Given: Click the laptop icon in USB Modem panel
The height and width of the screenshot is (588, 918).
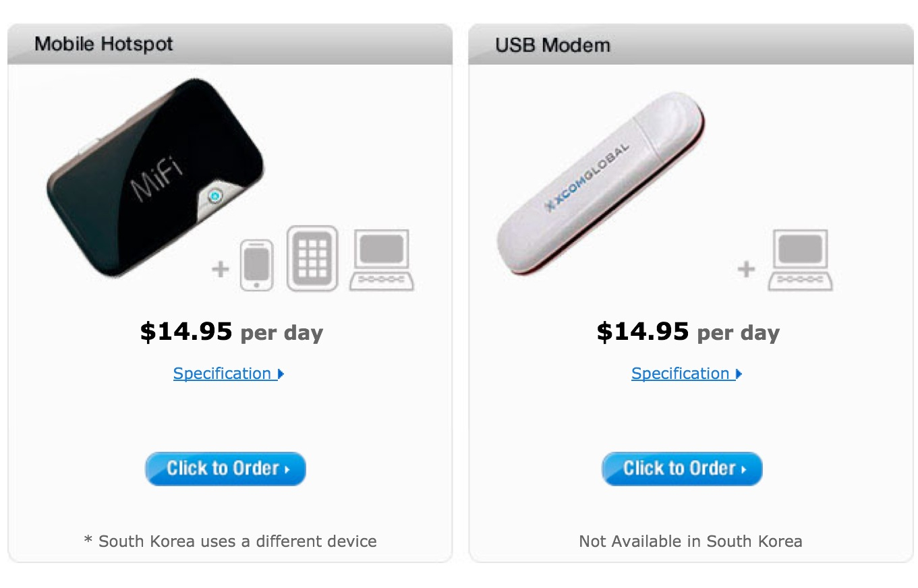Looking at the screenshot, I should (800, 260).
